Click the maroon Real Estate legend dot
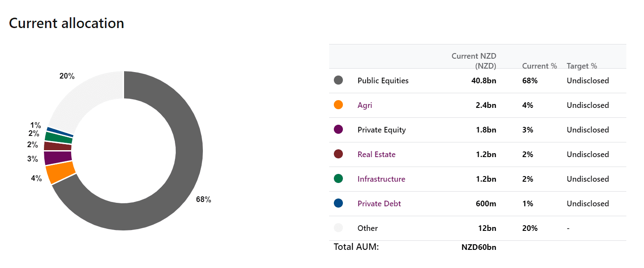Image resolution: width=644 pixels, height=268 pixels. click(x=338, y=154)
